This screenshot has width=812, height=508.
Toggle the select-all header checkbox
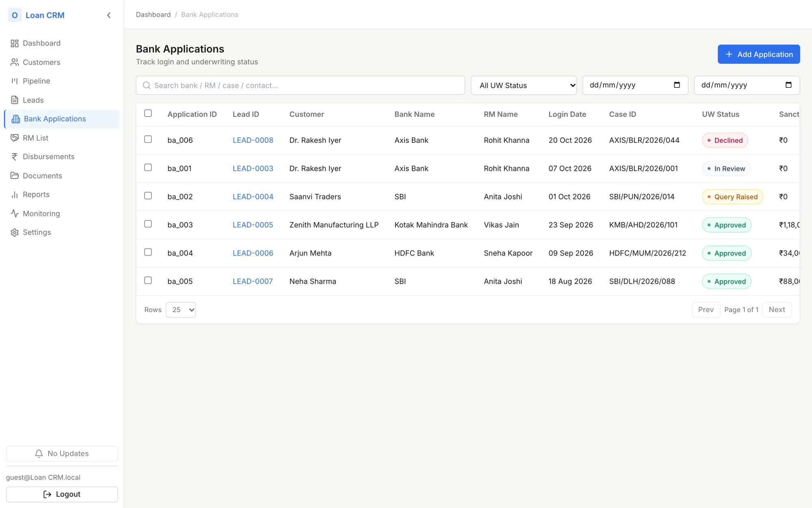point(148,113)
